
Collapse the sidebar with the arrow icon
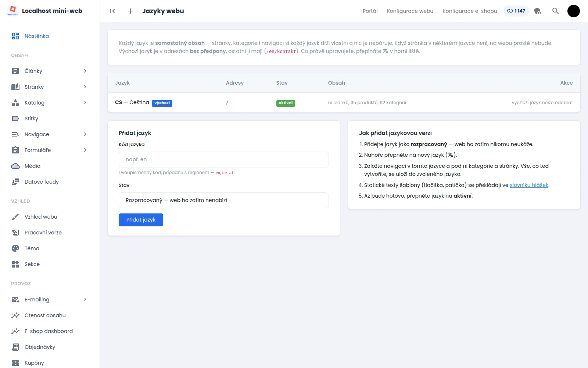(112, 11)
